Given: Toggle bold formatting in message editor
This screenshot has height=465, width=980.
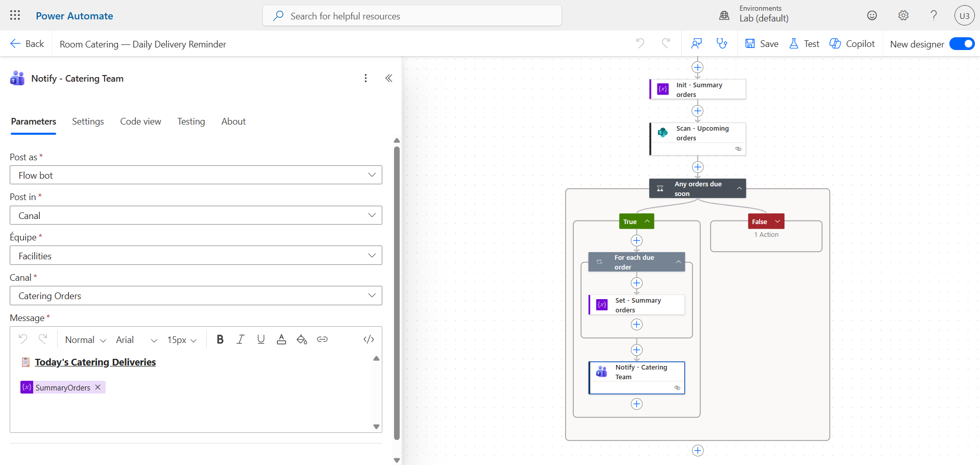Looking at the screenshot, I should [x=220, y=339].
